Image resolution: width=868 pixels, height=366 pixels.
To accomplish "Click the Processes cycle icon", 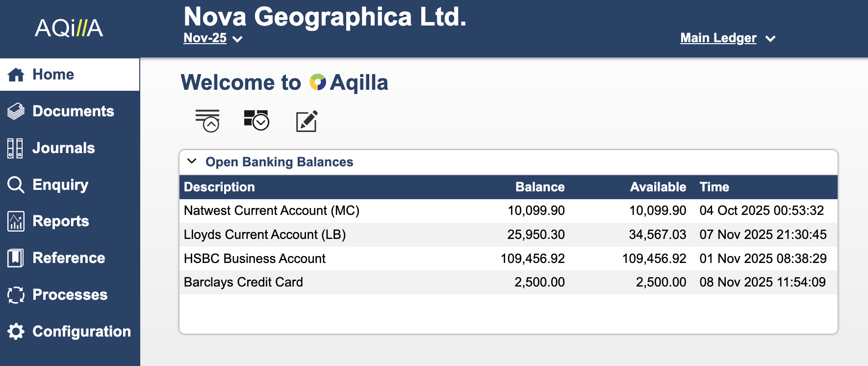I will (x=16, y=295).
